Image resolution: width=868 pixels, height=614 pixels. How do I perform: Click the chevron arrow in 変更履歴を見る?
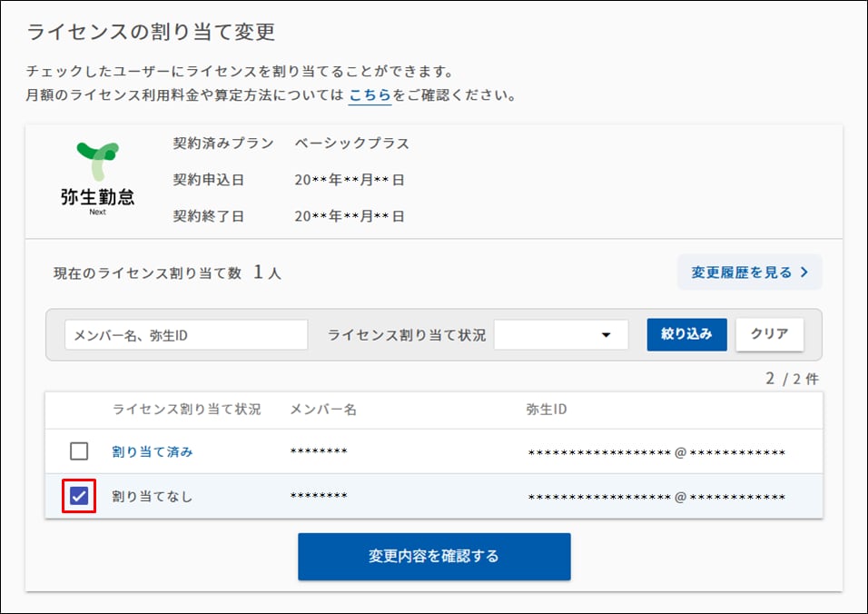click(804, 272)
